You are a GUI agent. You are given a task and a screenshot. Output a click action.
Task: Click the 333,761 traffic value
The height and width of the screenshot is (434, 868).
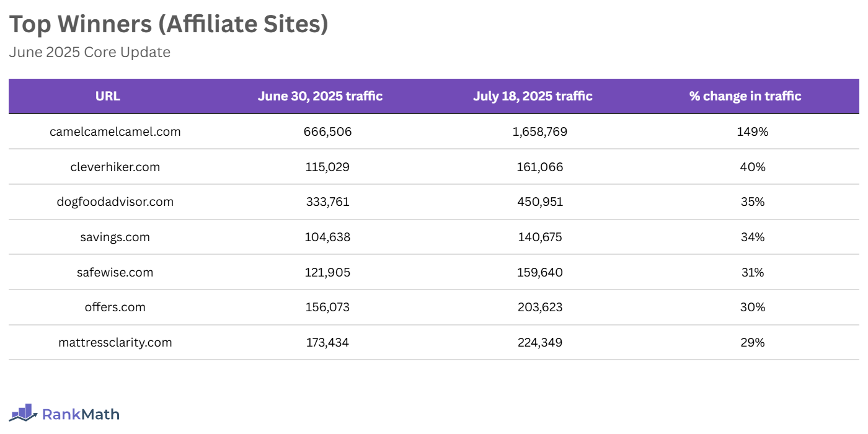point(328,201)
